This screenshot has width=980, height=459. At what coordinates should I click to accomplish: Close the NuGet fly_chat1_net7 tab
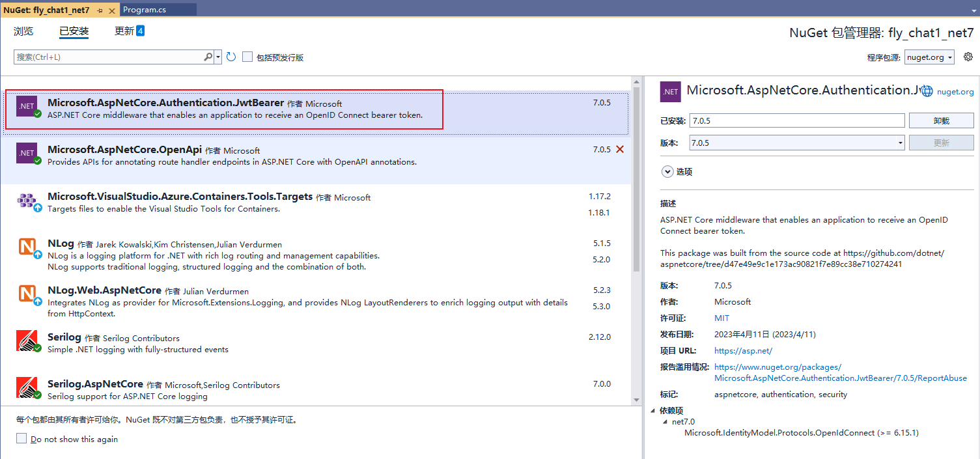click(x=111, y=10)
